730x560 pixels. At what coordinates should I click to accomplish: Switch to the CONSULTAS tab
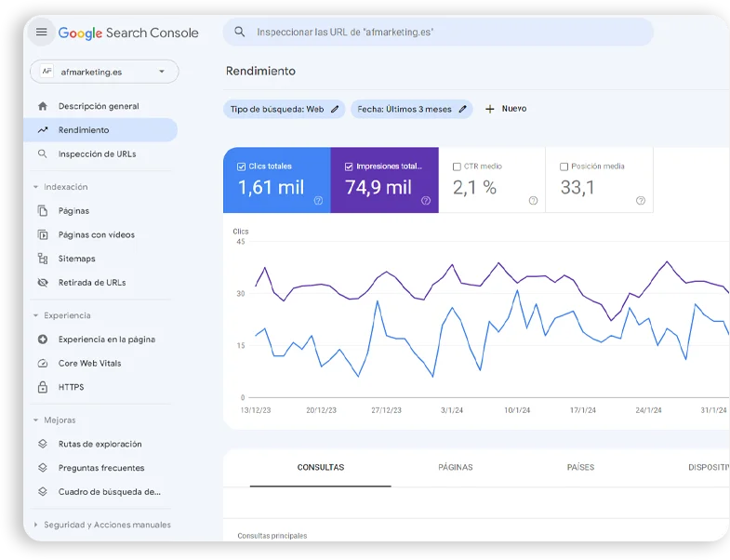pyautogui.click(x=320, y=467)
